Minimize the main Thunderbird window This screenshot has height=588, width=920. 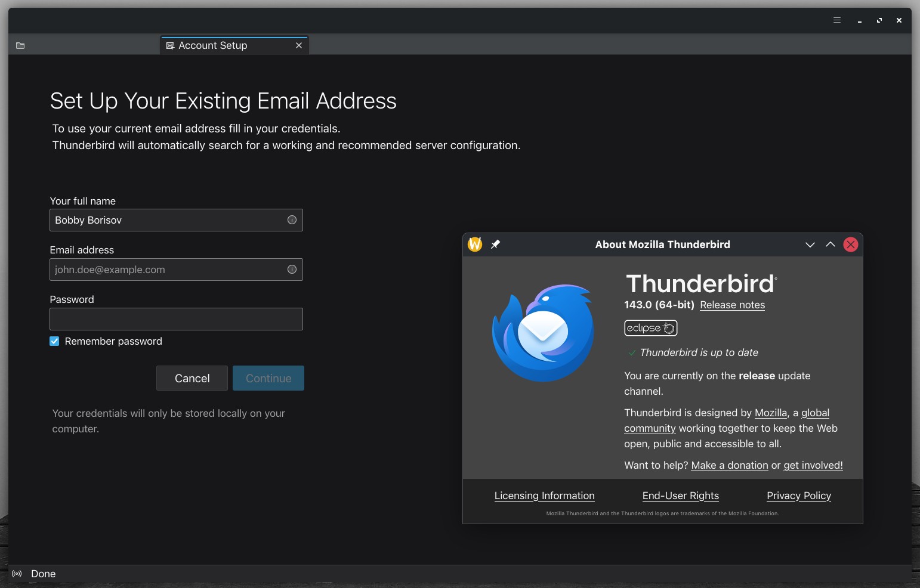[860, 20]
